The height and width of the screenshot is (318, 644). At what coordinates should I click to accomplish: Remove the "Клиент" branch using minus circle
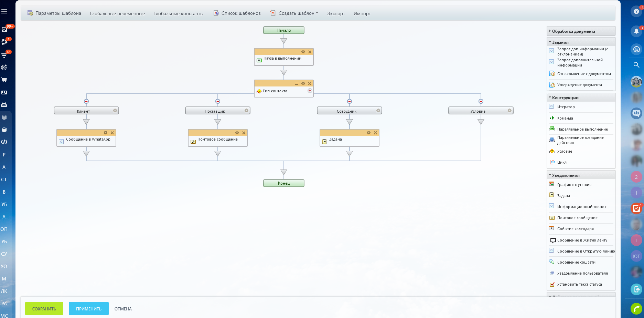click(86, 101)
